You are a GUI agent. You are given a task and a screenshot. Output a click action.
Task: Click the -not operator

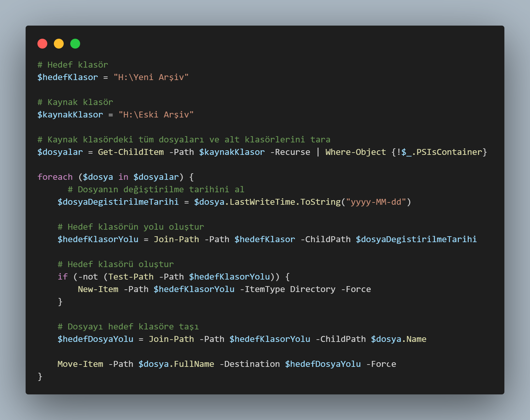88,277
